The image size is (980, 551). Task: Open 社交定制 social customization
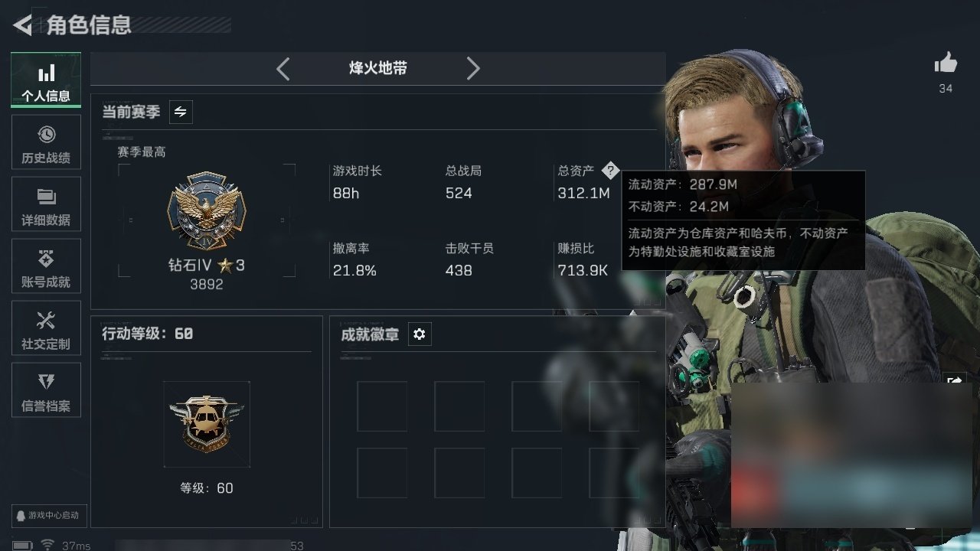[x=46, y=328]
